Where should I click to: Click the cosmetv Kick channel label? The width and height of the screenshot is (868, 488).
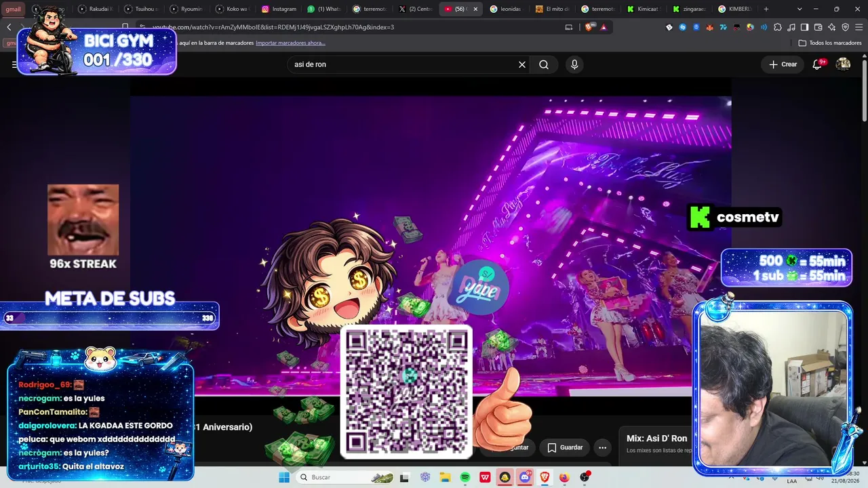click(x=735, y=218)
